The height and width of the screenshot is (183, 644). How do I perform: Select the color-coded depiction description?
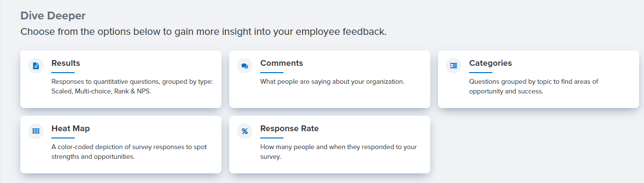point(129,152)
